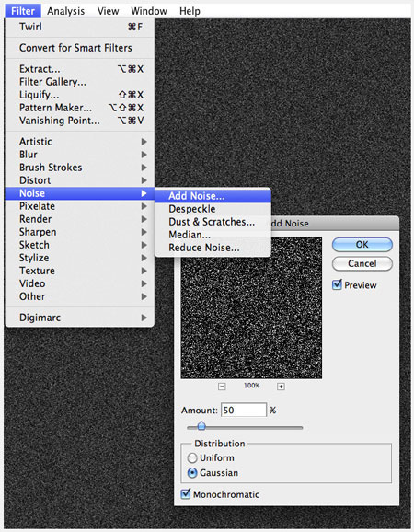Choose Median filter

coord(213,235)
